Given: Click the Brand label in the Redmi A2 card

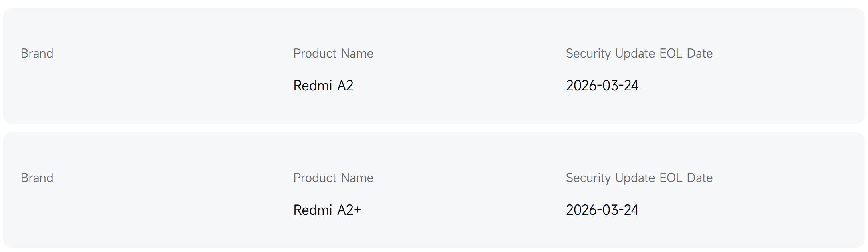Looking at the screenshot, I should coord(37,54).
